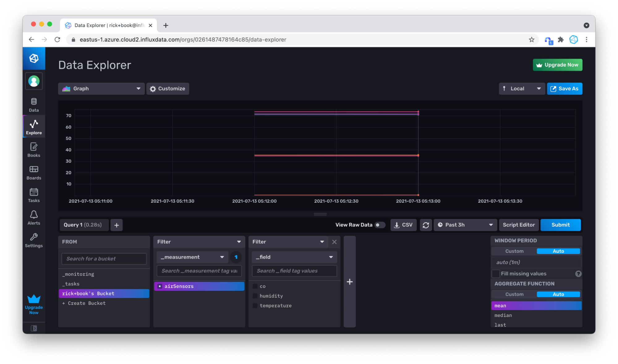Open the Past 3h time range dropdown
This screenshot has width=618, height=364.
point(465,225)
